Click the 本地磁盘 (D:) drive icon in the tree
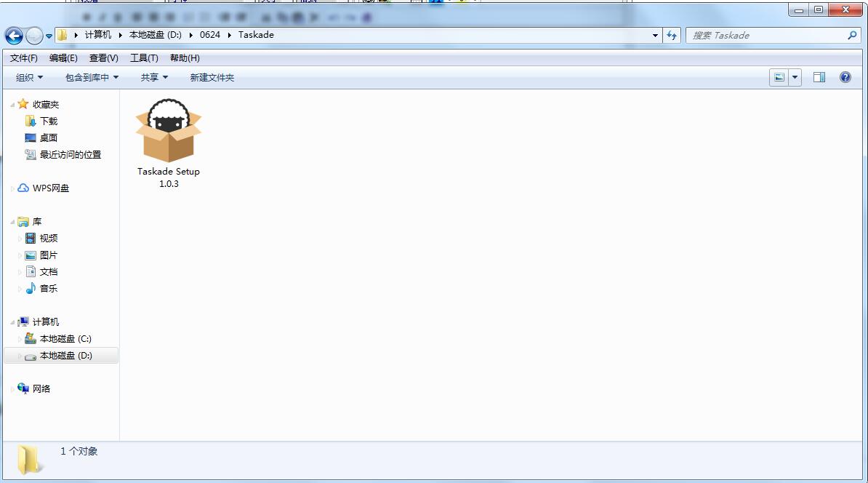868x483 pixels. (31, 356)
